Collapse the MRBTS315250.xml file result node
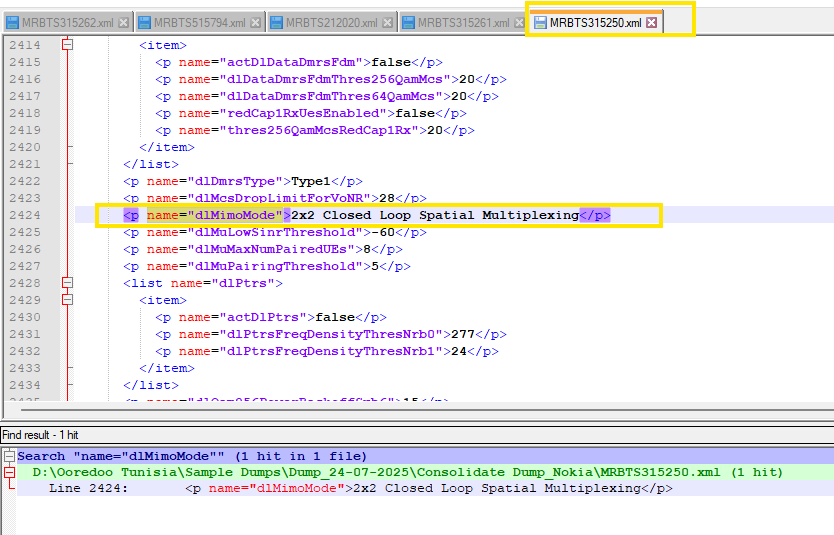This screenshot has height=535, width=834. click(9, 472)
